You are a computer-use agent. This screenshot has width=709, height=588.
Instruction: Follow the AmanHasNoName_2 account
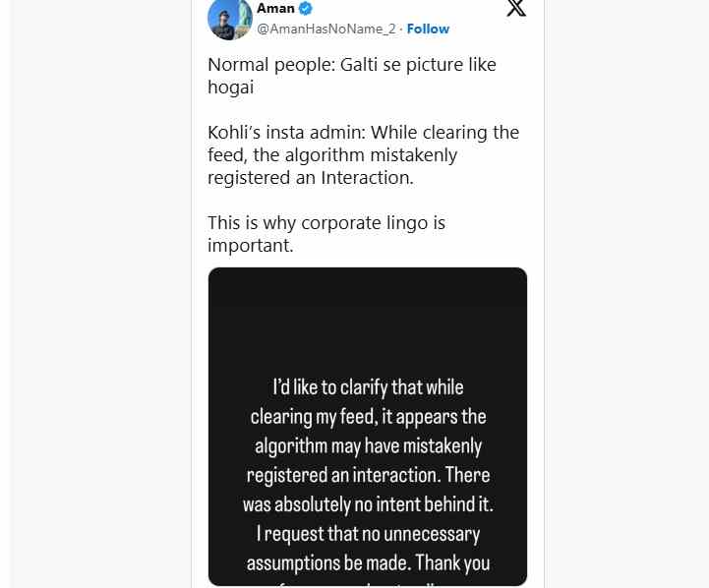(428, 29)
